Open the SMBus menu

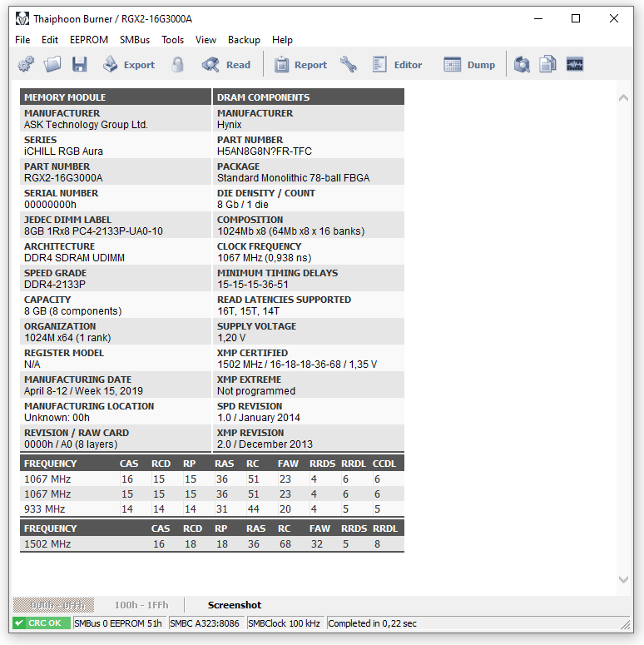coord(135,40)
